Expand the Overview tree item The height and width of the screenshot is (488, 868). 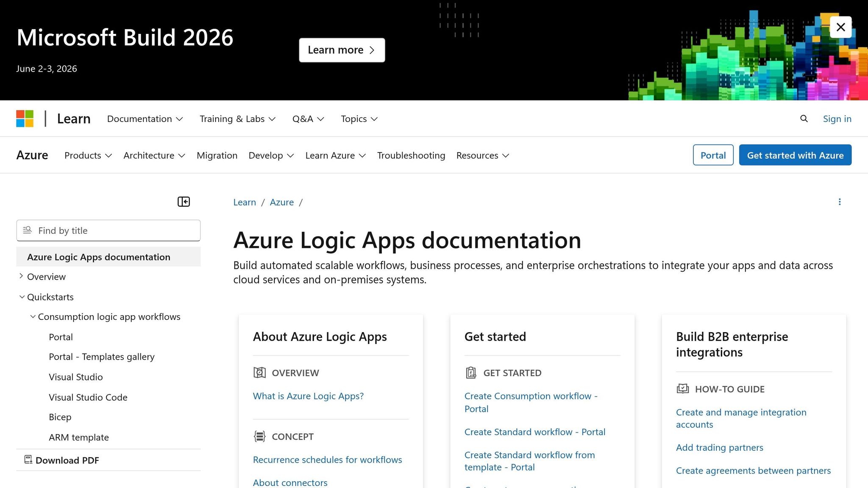[21, 276]
